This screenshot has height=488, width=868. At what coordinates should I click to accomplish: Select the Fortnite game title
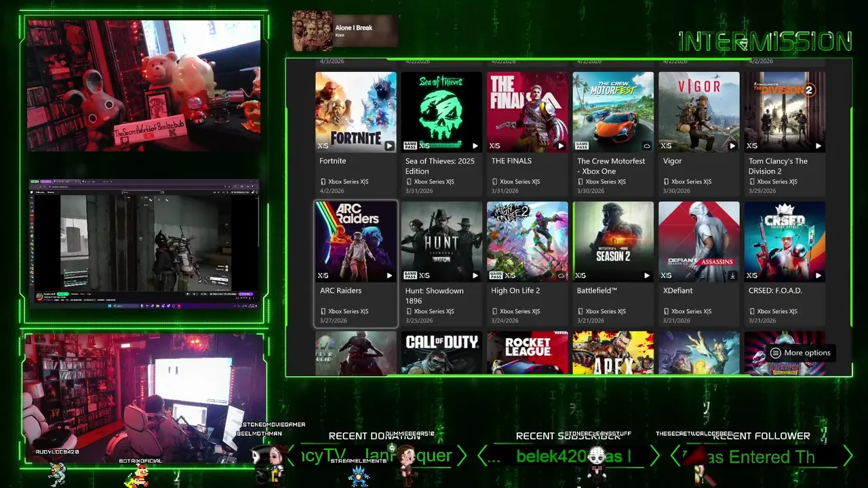click(x=333, y=161)
